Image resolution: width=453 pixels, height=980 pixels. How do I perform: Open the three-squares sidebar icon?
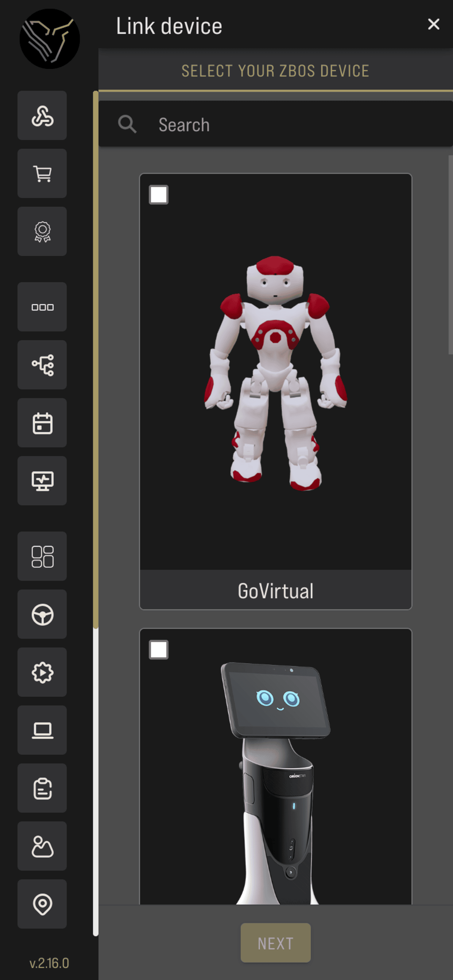[42, 307]
